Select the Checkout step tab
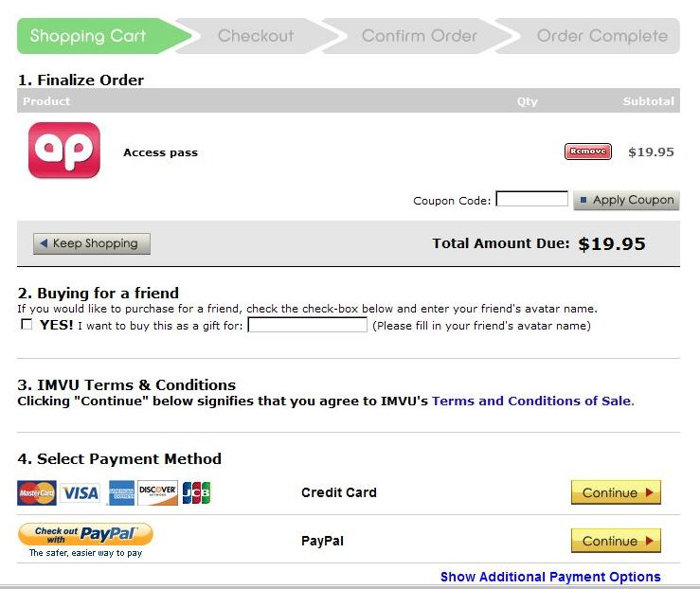The image size is (700, 589). pyautogui.click(x=256, y=36)
